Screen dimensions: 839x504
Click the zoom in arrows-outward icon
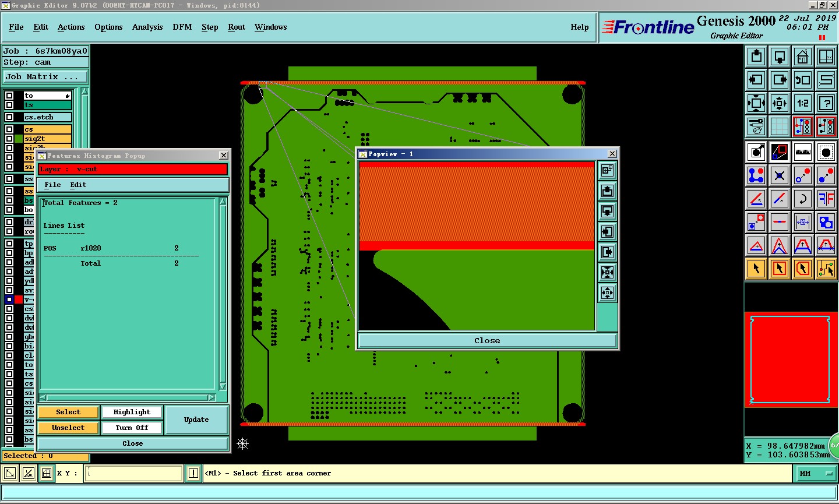click(x=756, y=103)
